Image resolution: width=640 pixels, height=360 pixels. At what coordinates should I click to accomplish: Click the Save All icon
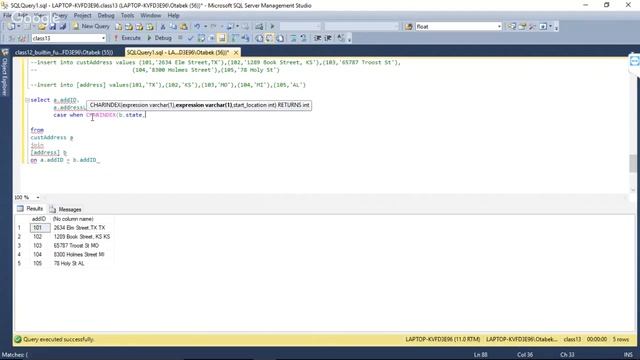click(63, 27)
